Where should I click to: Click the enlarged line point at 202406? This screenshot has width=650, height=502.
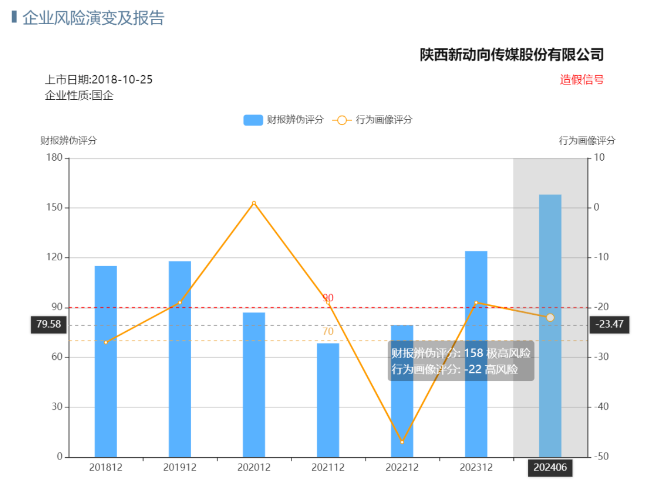point(550,318)
